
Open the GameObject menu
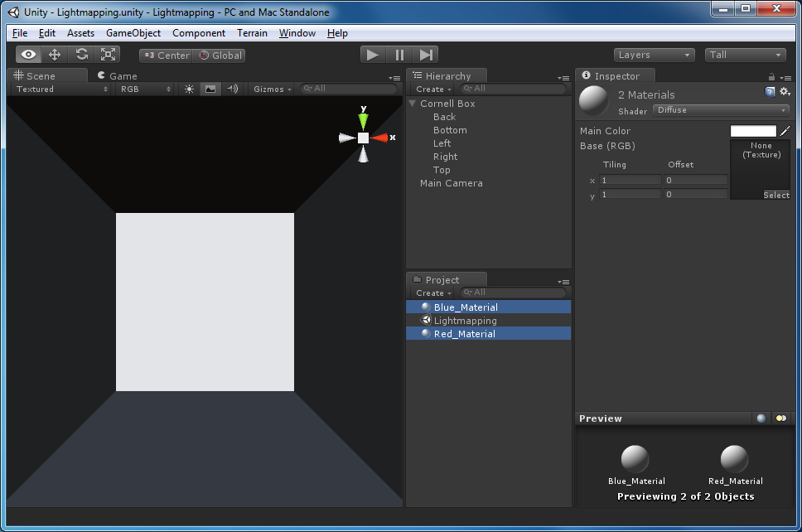click(x=133, y=33)
